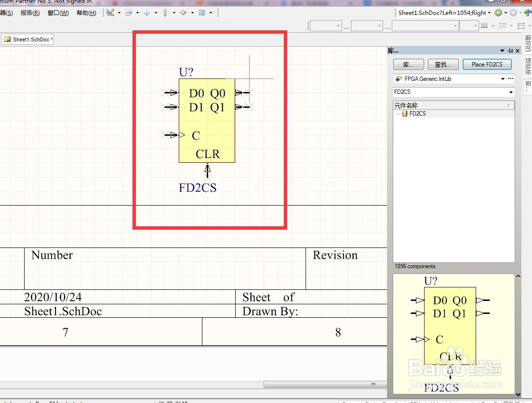
Task: Open the 报告(R) menu
Action: point(30,13)
